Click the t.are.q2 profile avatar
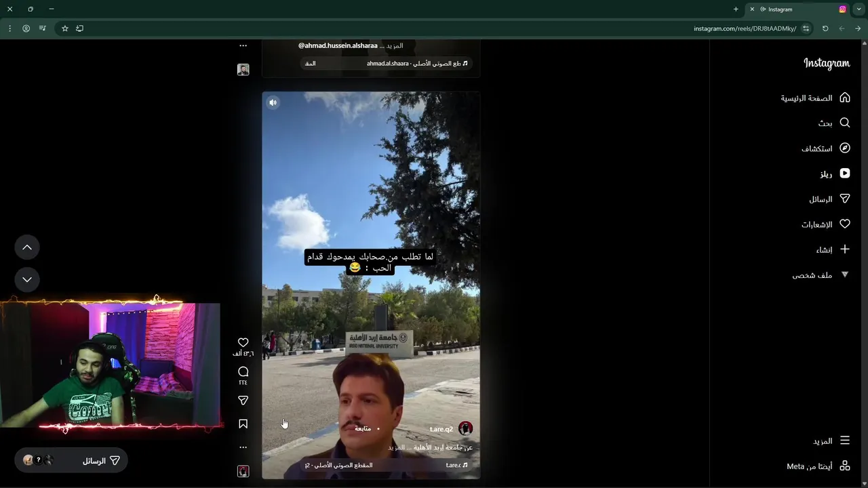 pyautogui.click(x=465, y=428)
